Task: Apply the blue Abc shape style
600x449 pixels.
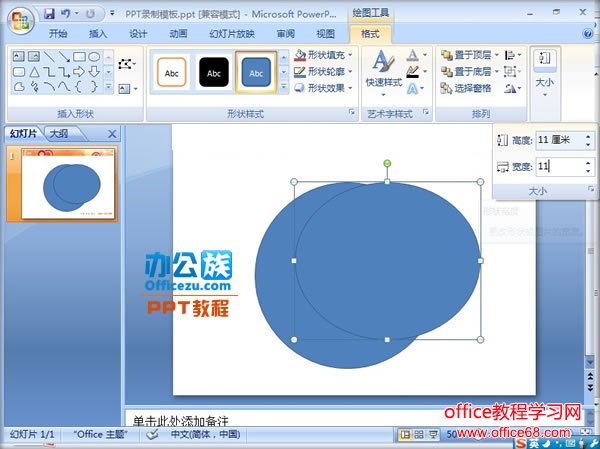Action: [256, 72]
